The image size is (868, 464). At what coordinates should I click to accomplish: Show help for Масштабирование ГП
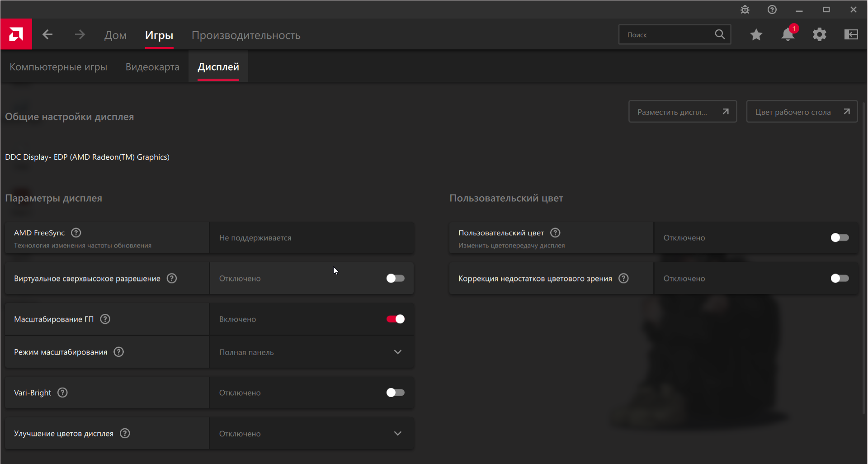coord(105,319)
